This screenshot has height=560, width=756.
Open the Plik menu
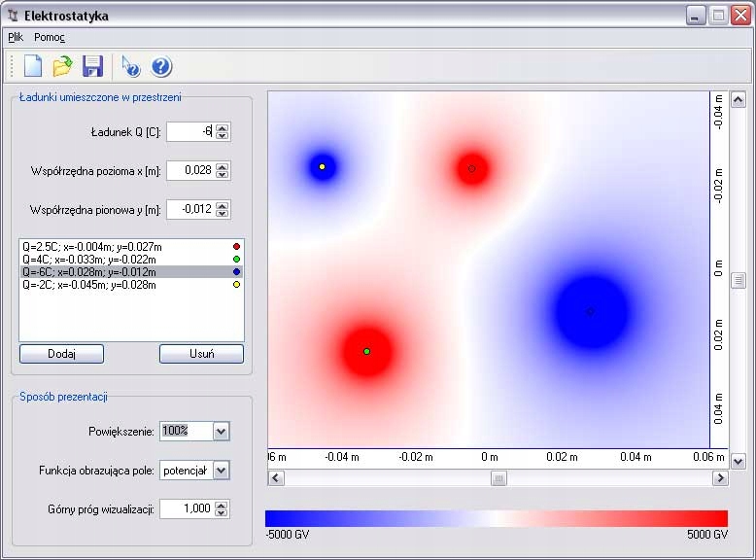(16, 37)
